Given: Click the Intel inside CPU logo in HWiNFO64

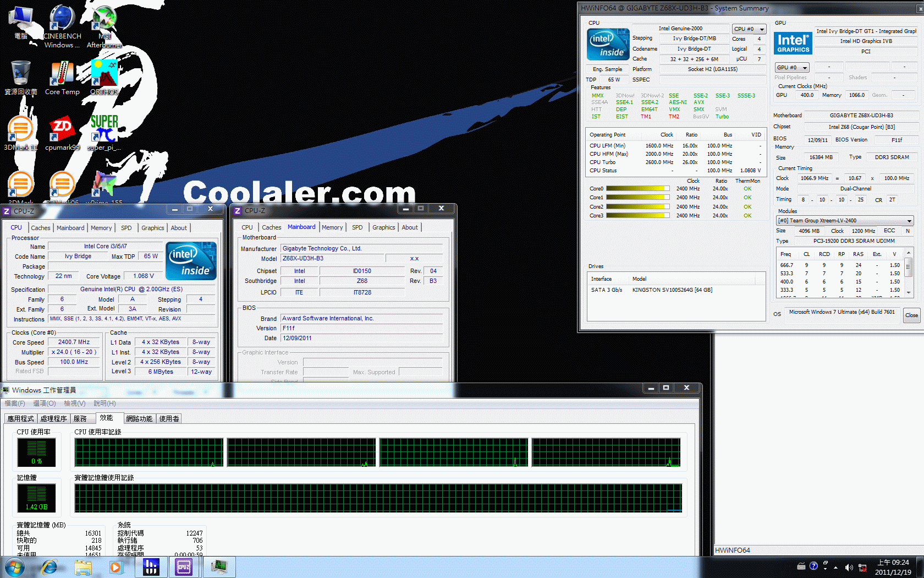Looking at the screenshot, I should pyautogui.click(x=608, y=45).
